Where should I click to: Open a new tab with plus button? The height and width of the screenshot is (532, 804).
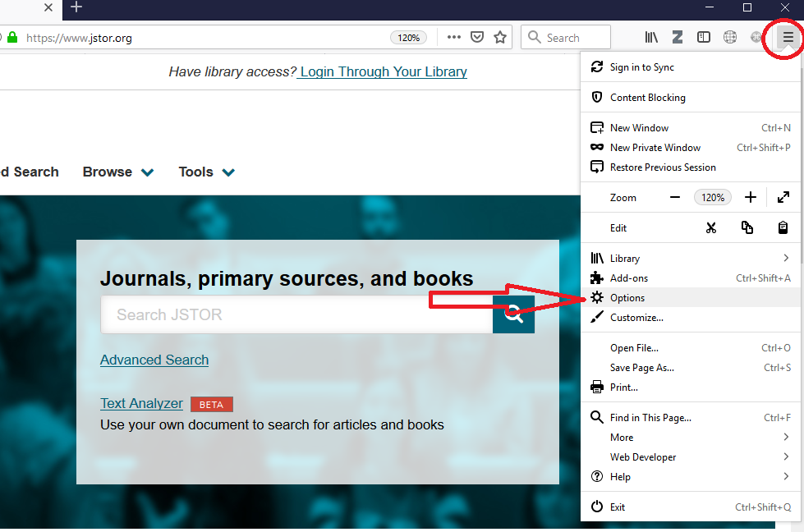click(76, 7)
